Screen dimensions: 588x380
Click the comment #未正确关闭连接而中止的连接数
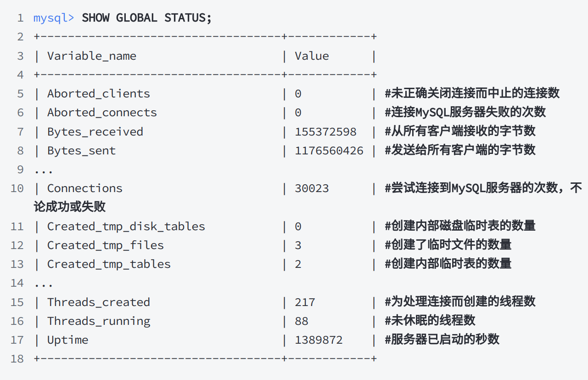472,93
